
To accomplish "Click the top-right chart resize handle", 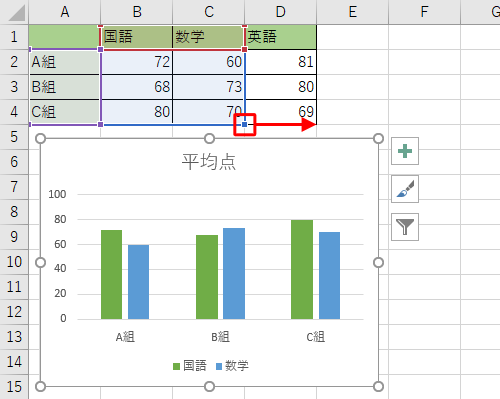I will coord(378,138).
